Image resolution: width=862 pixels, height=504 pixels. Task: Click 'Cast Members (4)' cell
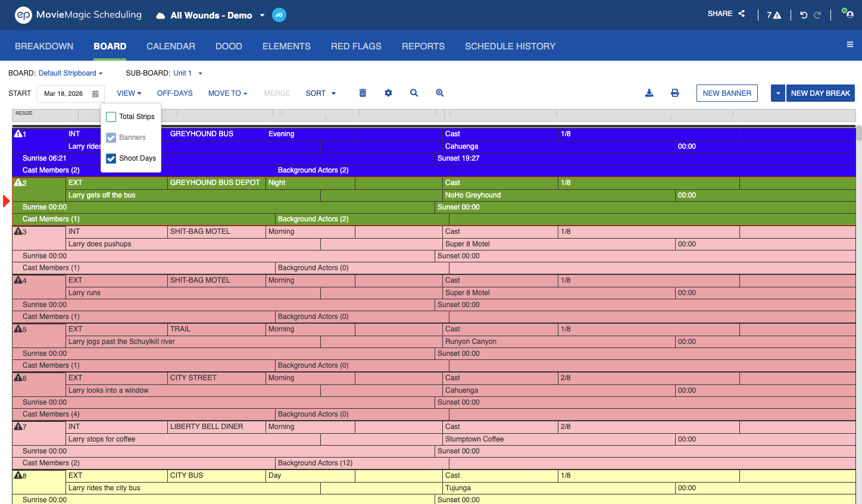pos(143,414)
